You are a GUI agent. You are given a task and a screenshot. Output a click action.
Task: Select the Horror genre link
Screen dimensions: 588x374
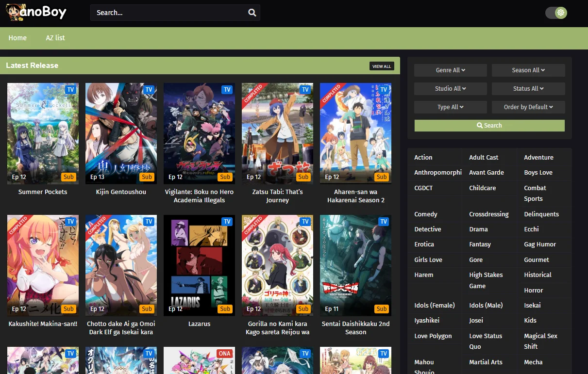coord(534,291)
